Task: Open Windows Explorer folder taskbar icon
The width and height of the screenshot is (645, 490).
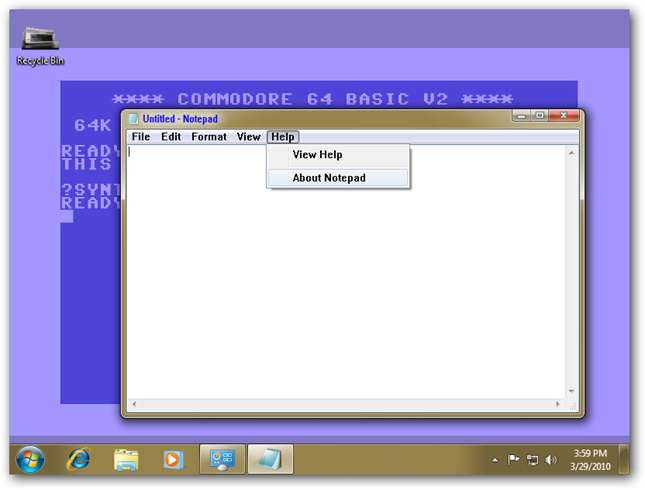Action: click(x=126, y=460)
